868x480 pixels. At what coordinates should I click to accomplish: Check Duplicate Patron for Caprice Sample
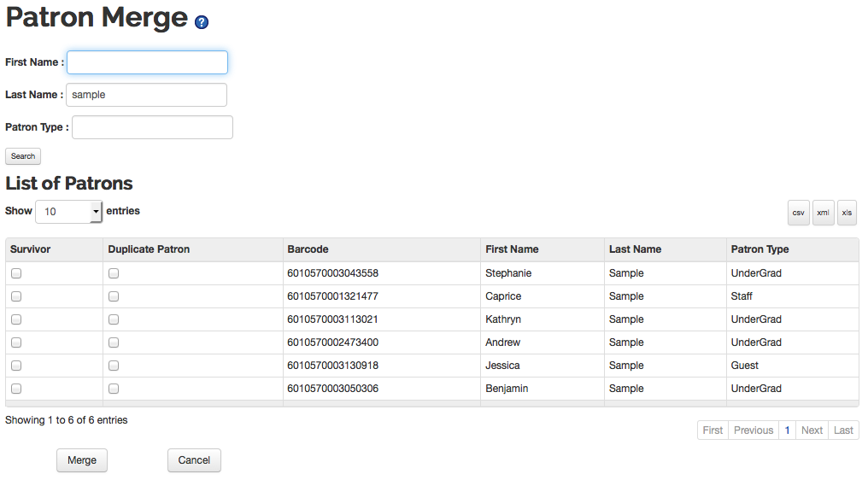pos(114,296)
